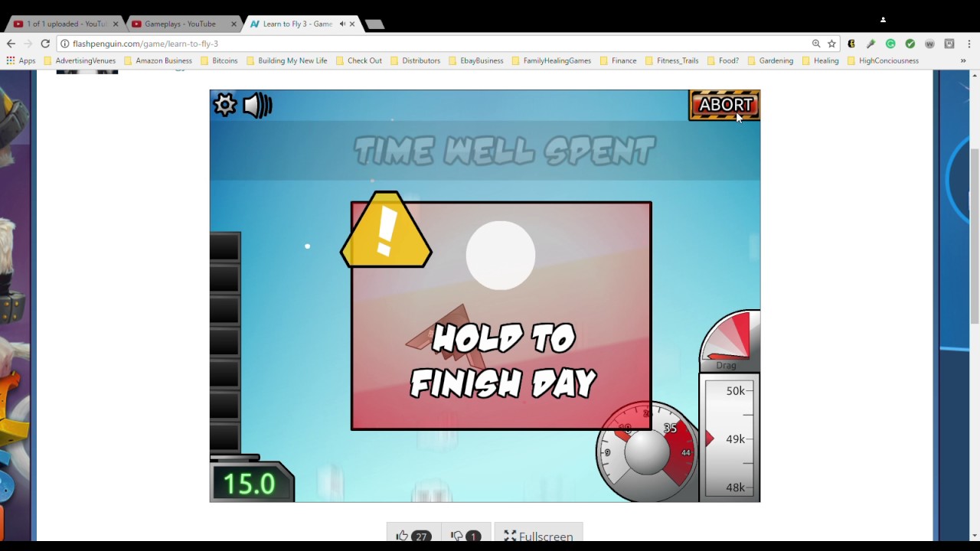The image size is (980, 551).
Task: Click the red Drag gauge
Action: click(x=730, y=341)
